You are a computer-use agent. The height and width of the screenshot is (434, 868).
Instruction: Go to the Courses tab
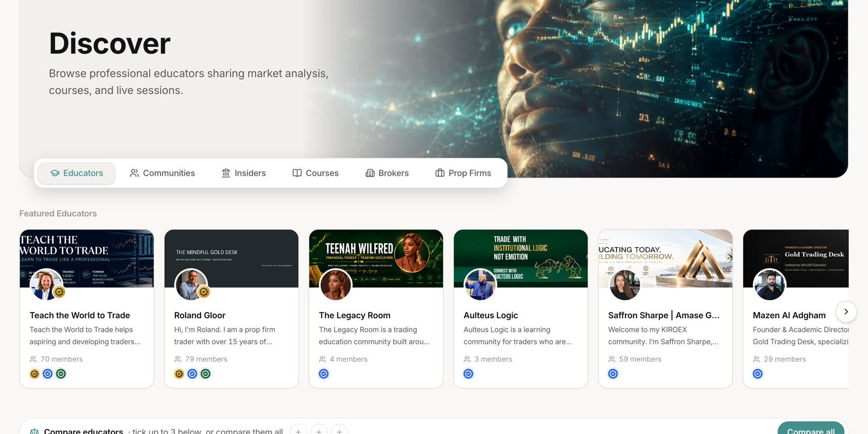click(316, 173)
